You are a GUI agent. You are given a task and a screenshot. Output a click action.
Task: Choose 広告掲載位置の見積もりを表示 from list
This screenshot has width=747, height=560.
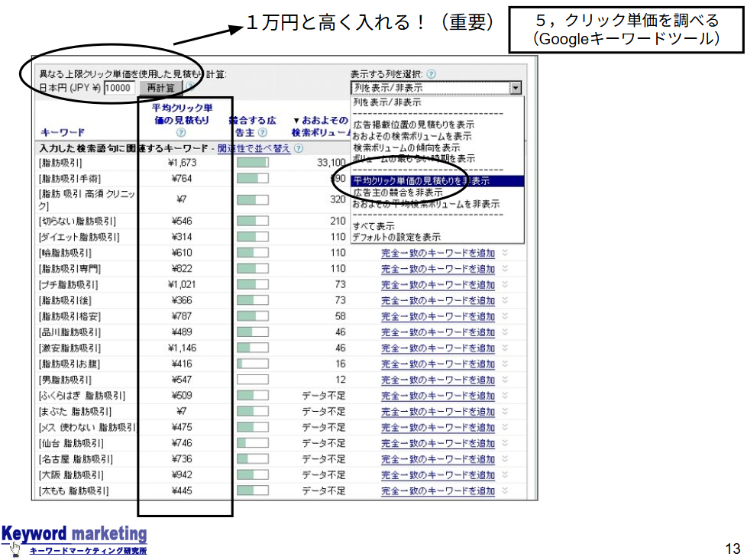click(413, 125)
